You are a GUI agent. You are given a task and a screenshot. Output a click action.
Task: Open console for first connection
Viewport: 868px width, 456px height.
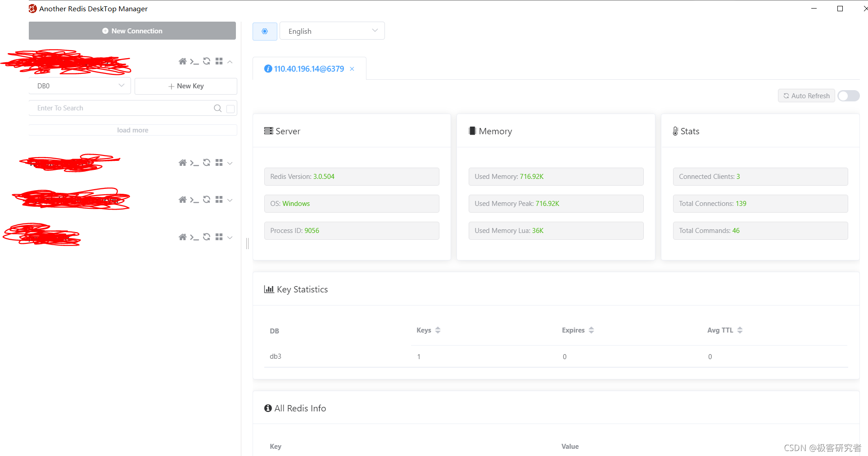(x=194, y=61)
